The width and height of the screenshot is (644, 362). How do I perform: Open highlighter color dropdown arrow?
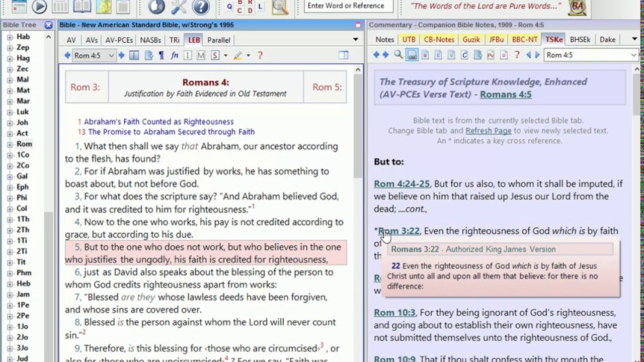(x=248, y=55)
